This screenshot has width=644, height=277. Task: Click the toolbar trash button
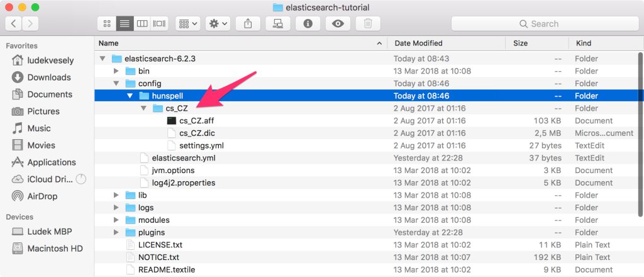(368, 23)
